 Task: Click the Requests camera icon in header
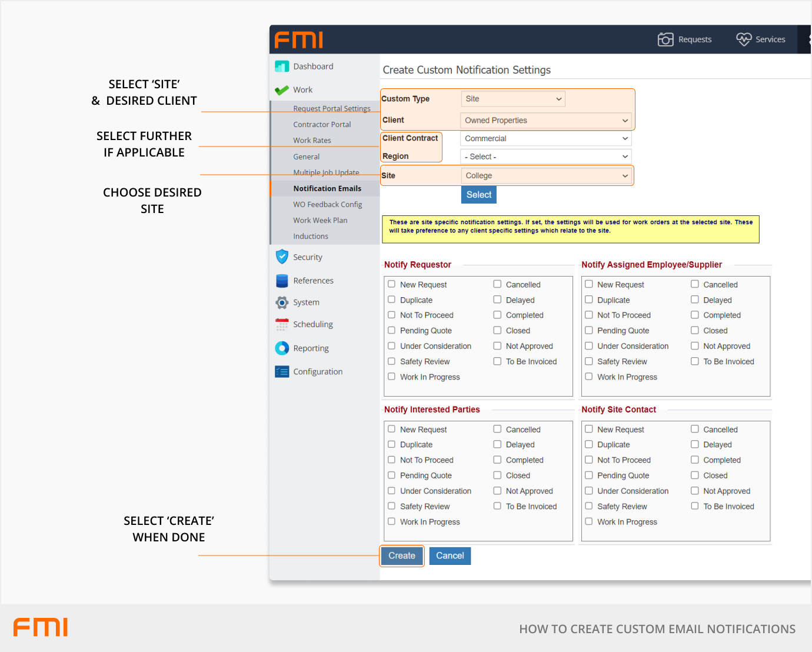665,39
